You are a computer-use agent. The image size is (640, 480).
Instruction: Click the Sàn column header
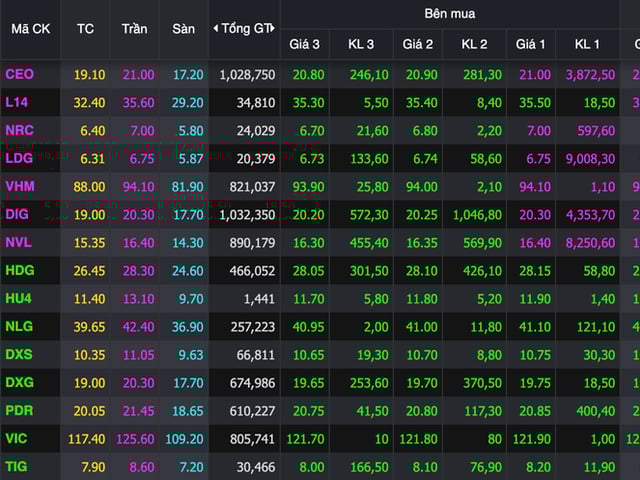click(183, 29)
